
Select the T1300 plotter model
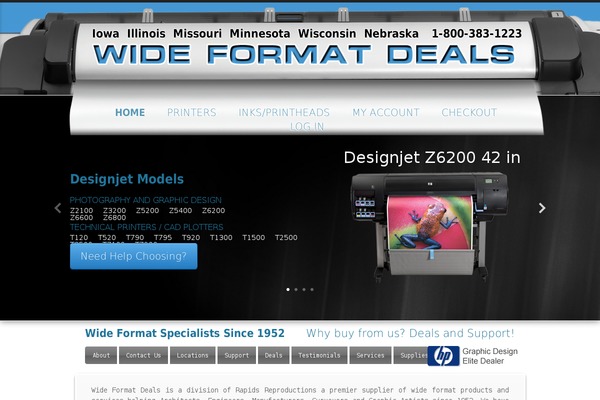click(221, 237)
